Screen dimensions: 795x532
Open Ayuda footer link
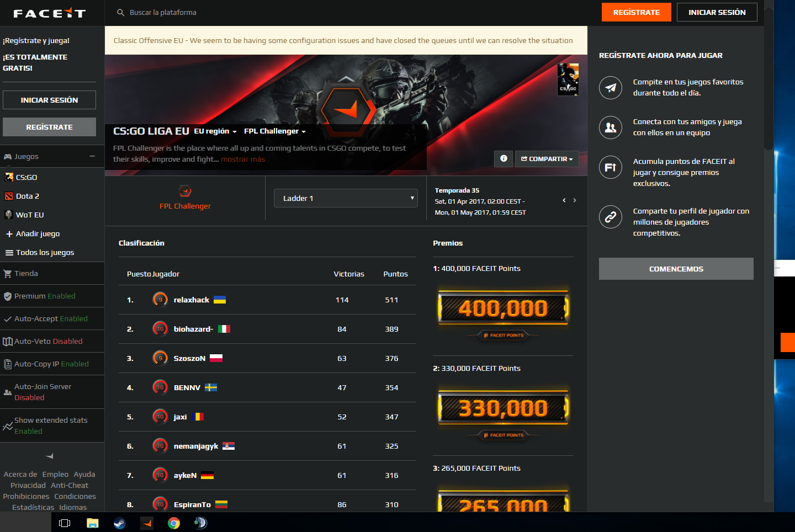[84, 474]
